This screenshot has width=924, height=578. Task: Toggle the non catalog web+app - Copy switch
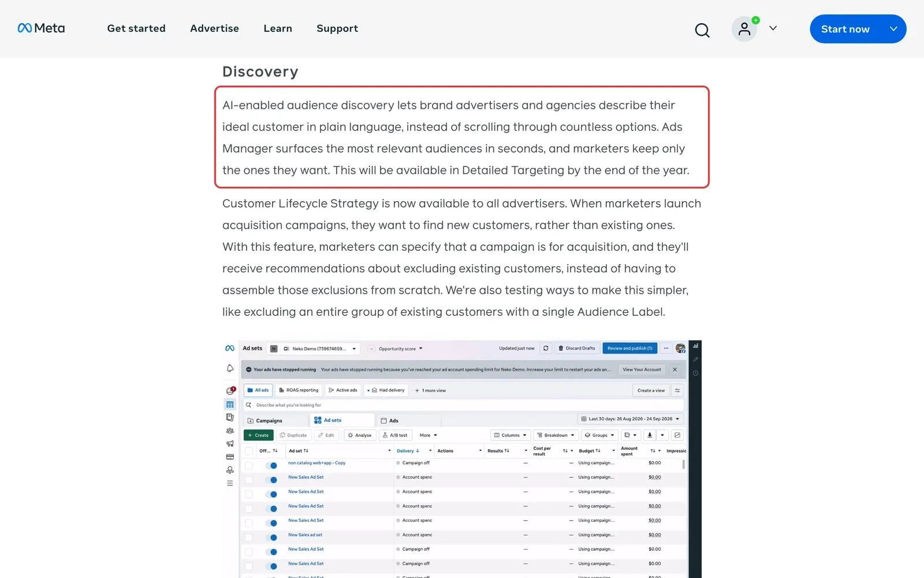coord(271,465)
